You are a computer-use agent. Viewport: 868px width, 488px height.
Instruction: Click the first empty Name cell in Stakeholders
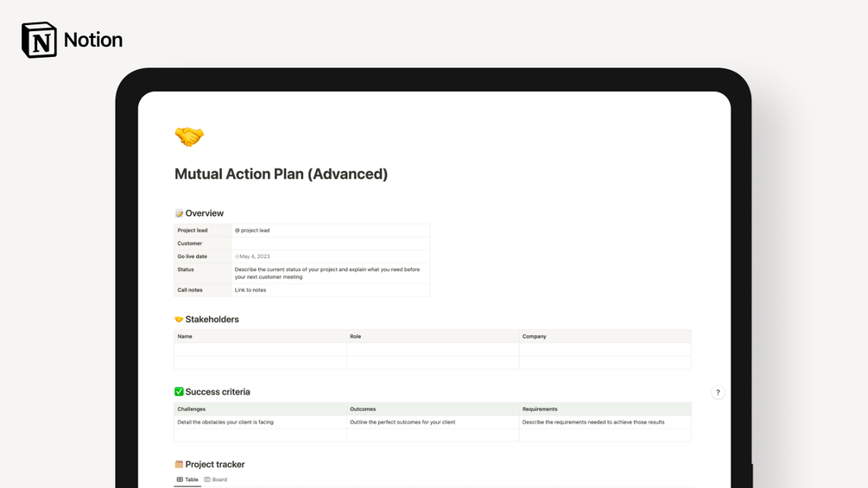click(260, 350)
